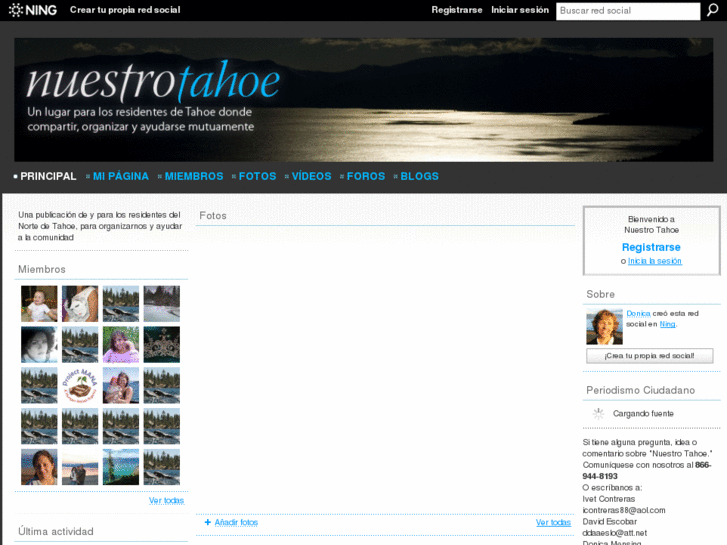Image resolution: width=727 pixels, height=545 pixels.
Task: Open Donica's profile photo in Sobre
Action: tap(604, 327)
